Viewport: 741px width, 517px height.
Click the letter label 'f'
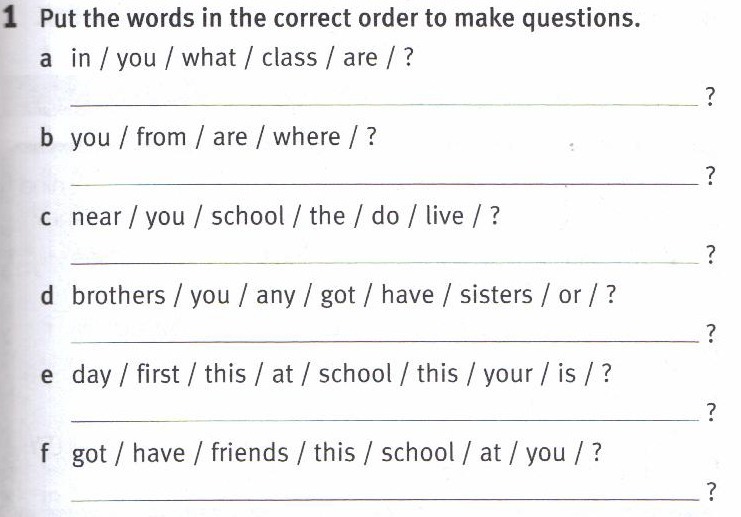tap(46, 453)
